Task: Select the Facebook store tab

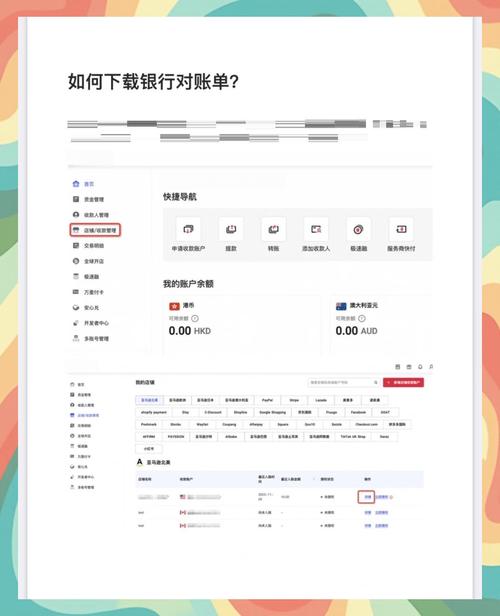Action: pyautogui.click(x=358, y=412)
